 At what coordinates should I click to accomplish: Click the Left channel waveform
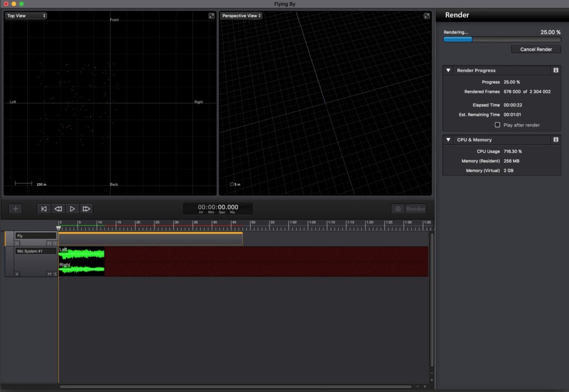click(x=82, y=254)
